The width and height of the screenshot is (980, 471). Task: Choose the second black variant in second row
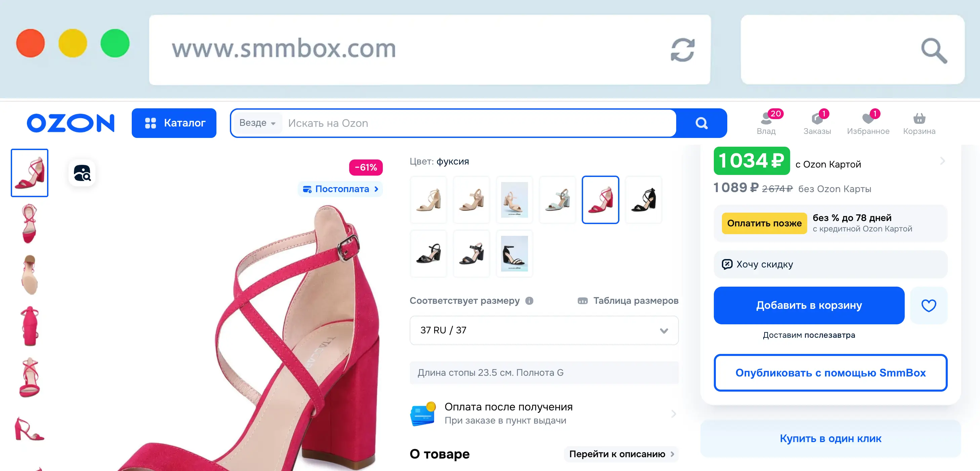pos(472,253)
